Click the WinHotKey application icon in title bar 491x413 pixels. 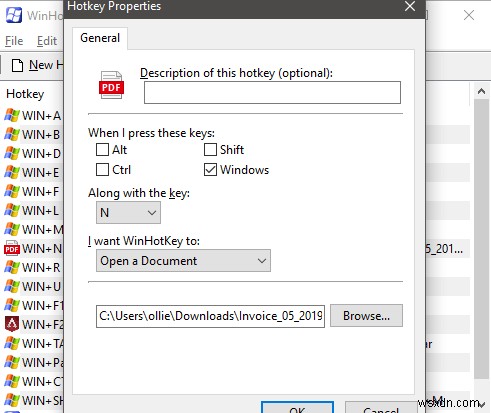(14, 15)
